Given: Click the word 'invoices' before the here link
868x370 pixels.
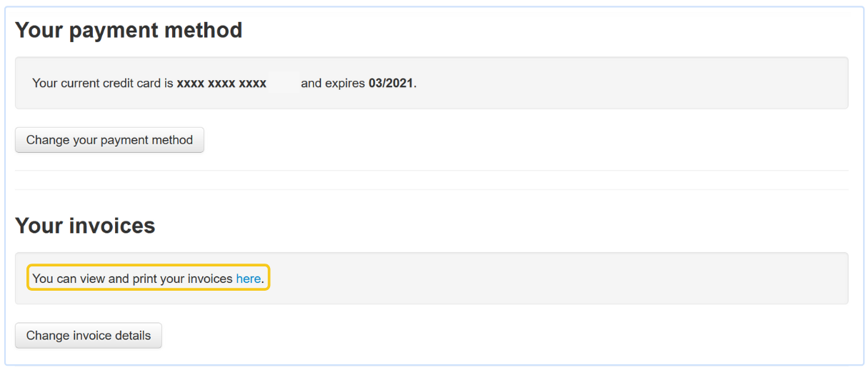Looking at the screenshot, I should pos(210,279).
